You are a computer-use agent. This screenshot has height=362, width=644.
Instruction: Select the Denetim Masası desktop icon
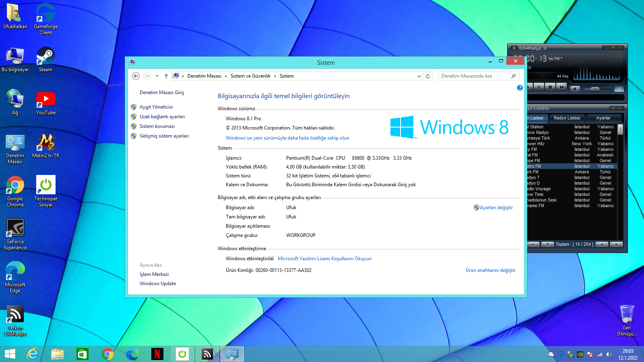pyautogui.click(x=15, y=149)
